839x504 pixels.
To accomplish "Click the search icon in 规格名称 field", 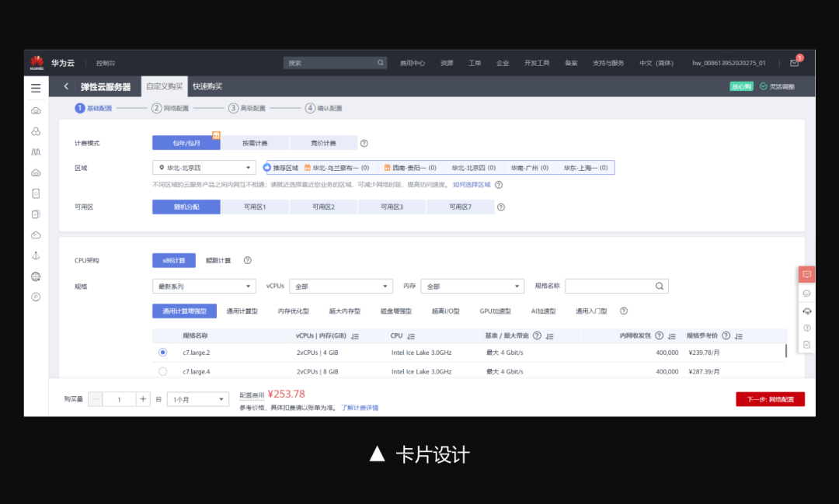I will coord(660,287).
